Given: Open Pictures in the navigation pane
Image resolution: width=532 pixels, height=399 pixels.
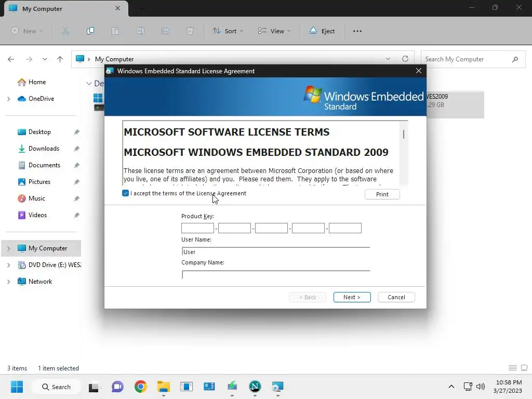Looking at the screenshot, I should coord(34,182).
